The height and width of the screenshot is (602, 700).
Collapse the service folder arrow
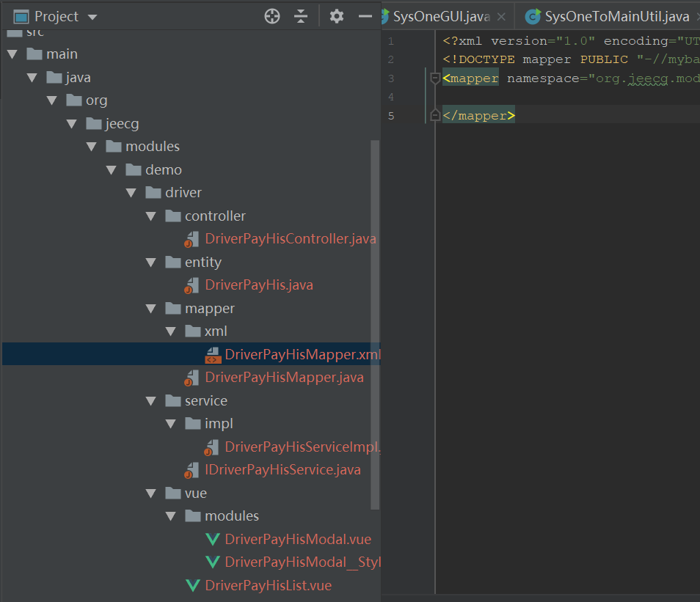coord(151,401)
